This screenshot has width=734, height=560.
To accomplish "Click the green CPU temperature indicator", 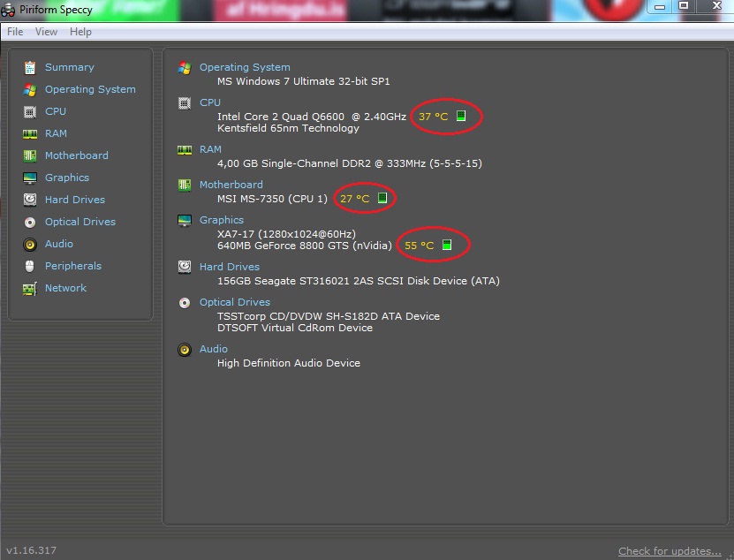I will click(x=461, y=116).
